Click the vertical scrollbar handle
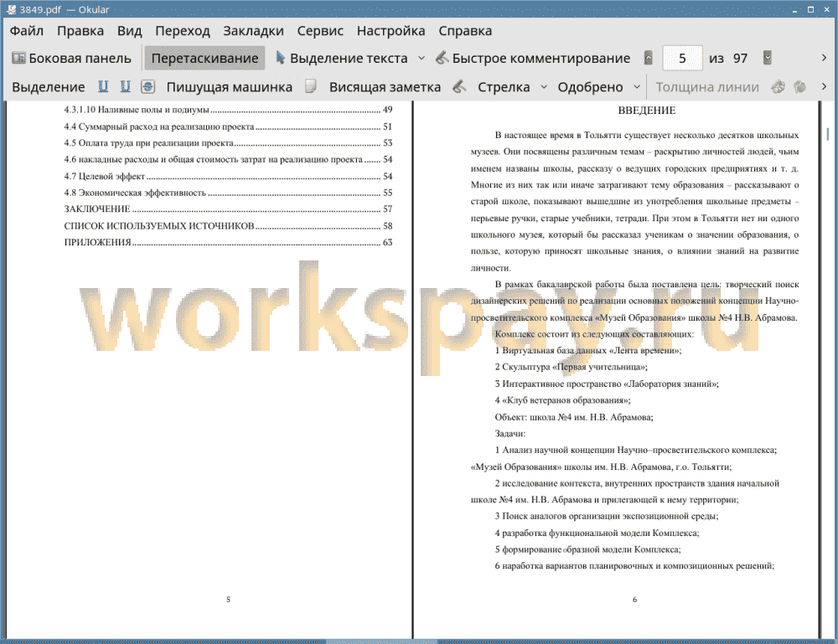 click(828, 133)
